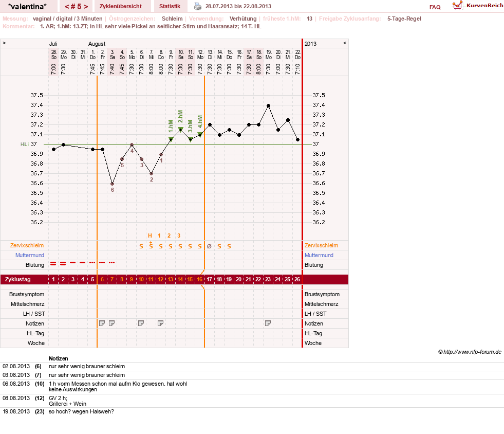Go to previous cycle with < arrow
Screen dimensions: 504x434
pos(67,7)
